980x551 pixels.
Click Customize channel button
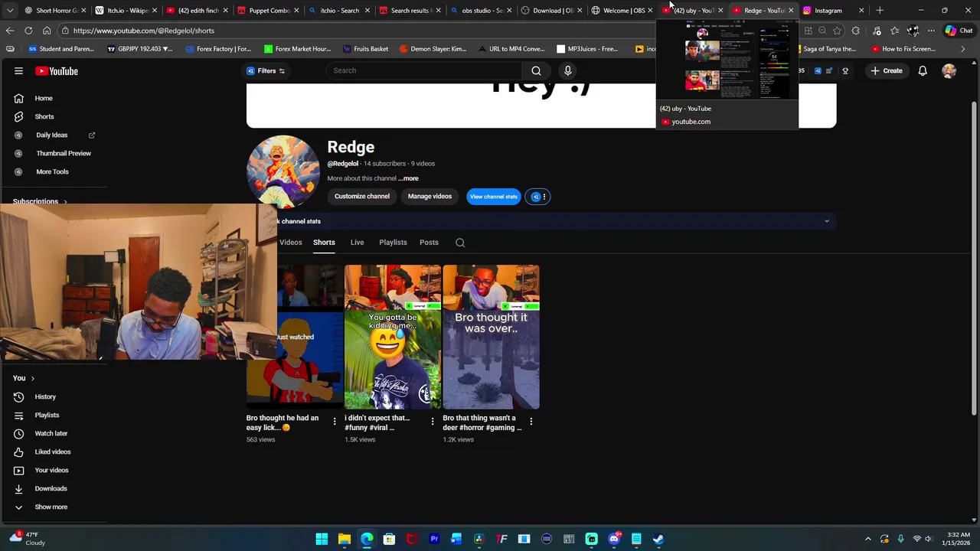pyautogui.click(x=361, y=197)
